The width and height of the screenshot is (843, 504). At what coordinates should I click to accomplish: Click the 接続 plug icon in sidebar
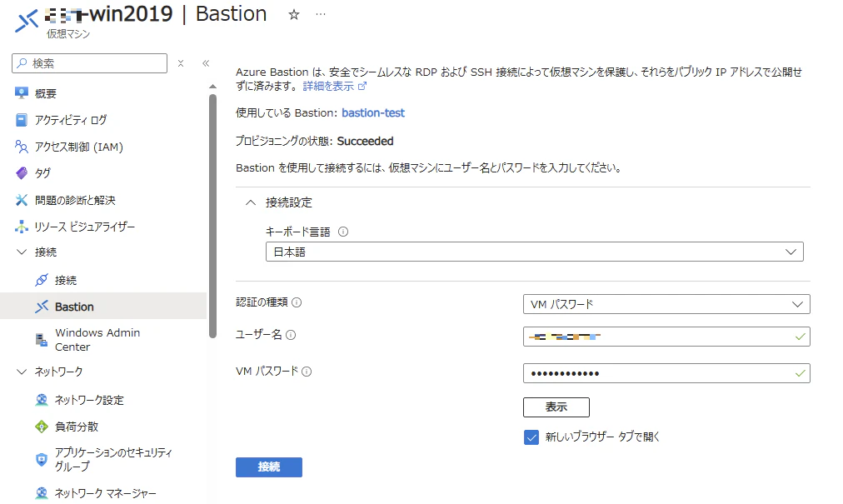(42, 280)
